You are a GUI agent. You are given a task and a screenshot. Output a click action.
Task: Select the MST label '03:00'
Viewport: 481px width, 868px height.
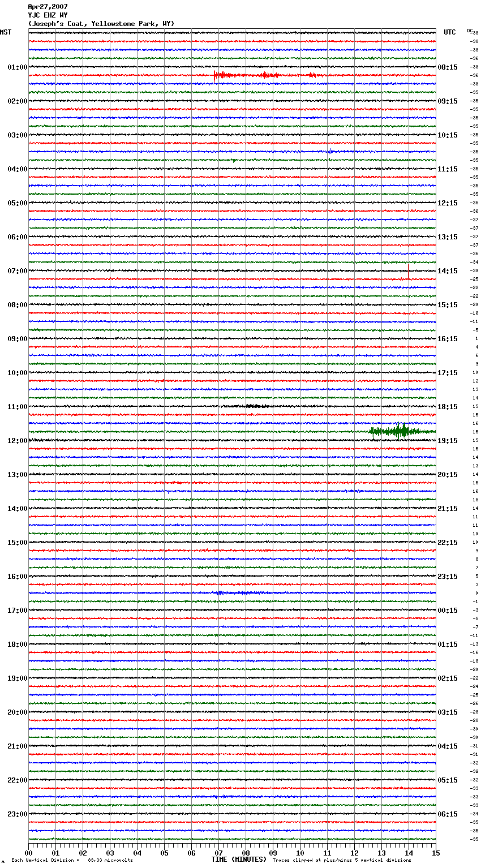18,135
